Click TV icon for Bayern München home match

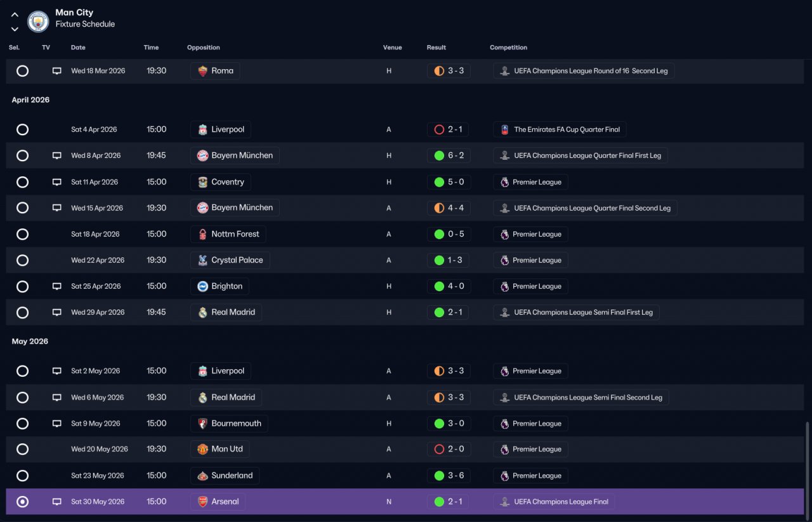56,155
